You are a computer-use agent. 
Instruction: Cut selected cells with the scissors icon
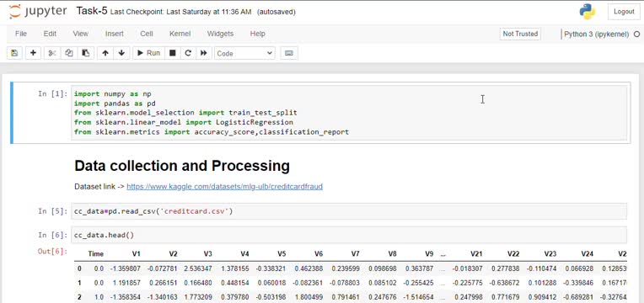click(52, 53)
